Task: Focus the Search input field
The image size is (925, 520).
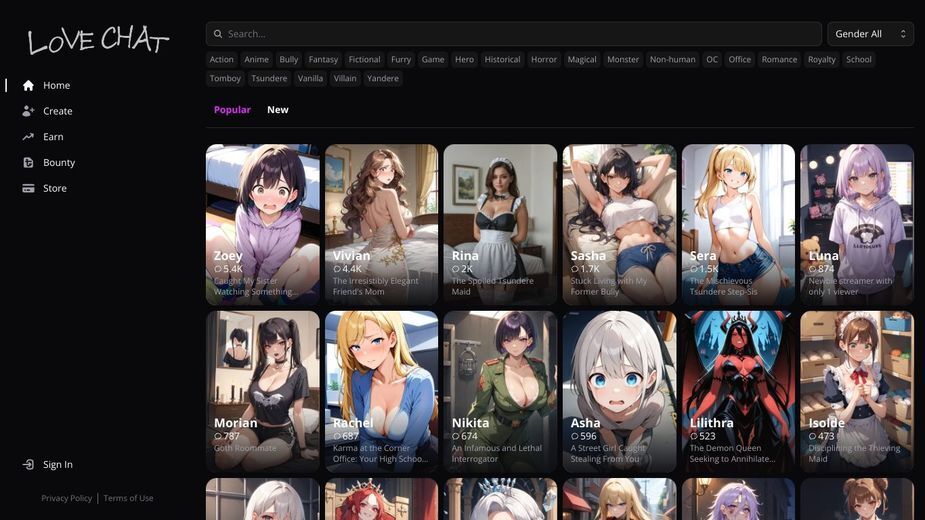Action: pos(513,34)
